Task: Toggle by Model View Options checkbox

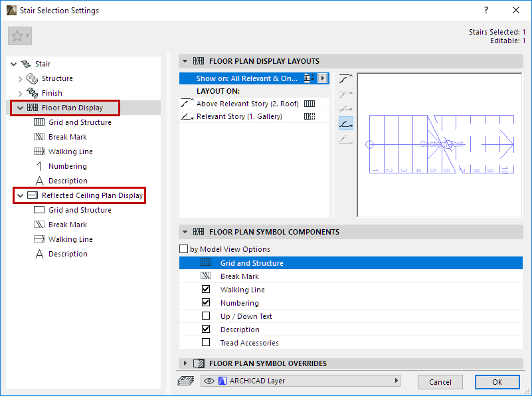Action: pyautogui.click(x=183, y=249)
